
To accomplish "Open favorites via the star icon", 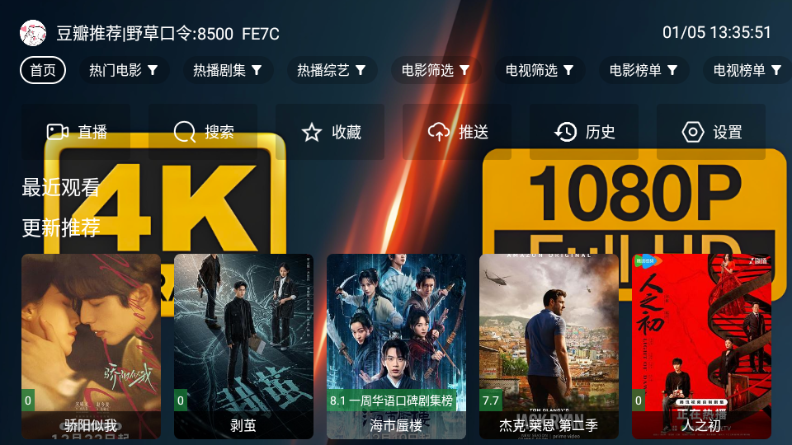I will click(312, 132).
